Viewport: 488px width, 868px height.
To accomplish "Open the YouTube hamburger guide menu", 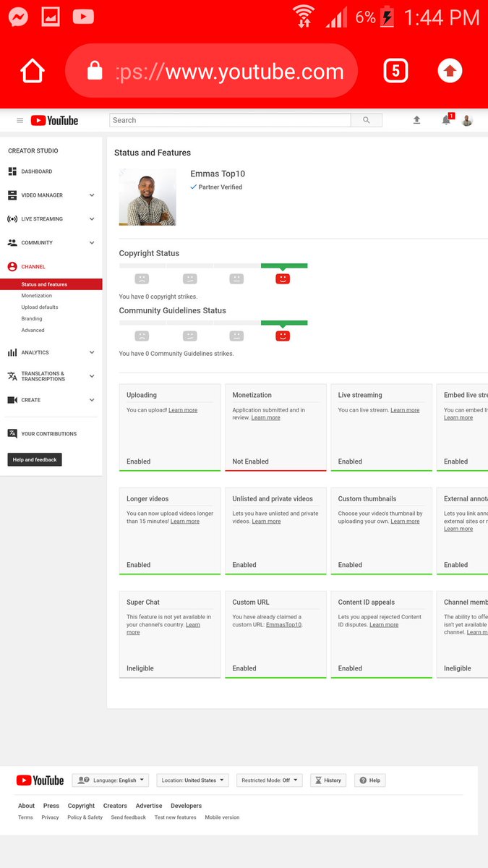I will point(20,121).
